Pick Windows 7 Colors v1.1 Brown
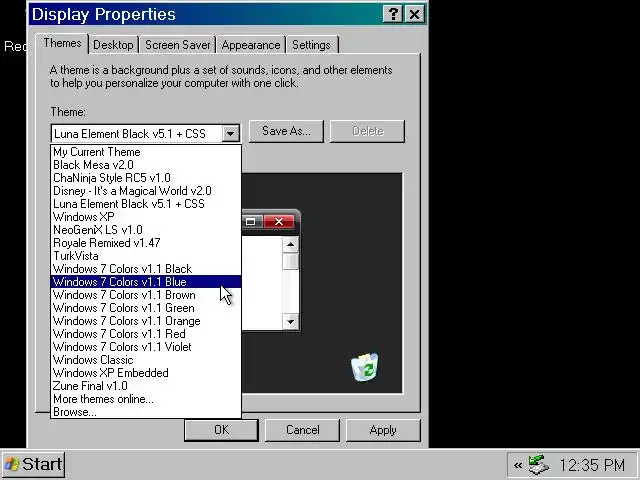This screenshot has width=640, height=480. pyautogui.click(x=146, y=295)
